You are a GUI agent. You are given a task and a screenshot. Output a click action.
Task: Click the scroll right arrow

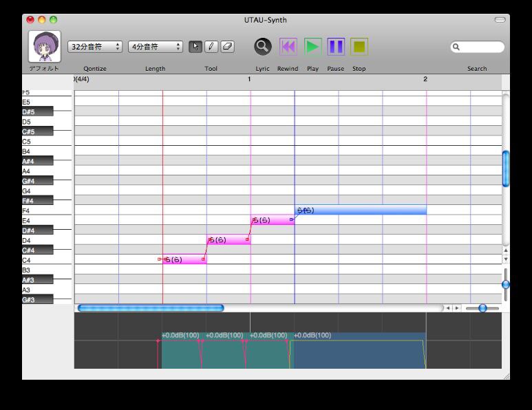457,308
